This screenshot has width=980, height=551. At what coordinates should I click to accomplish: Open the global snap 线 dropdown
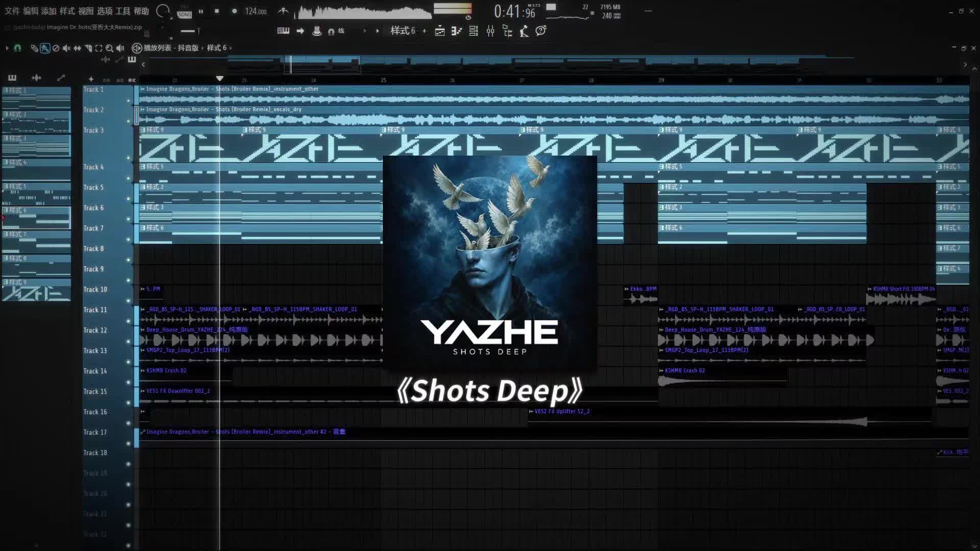point(341,31)
